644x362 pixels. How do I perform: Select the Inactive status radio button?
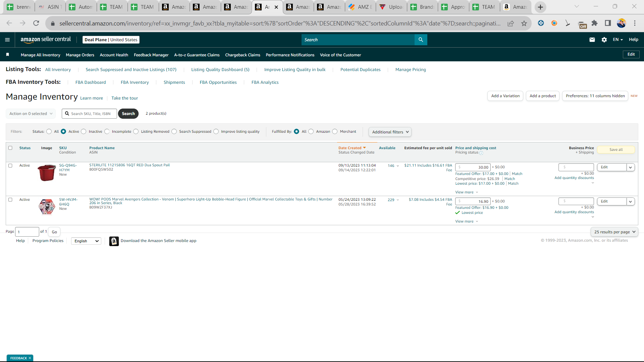84,131
